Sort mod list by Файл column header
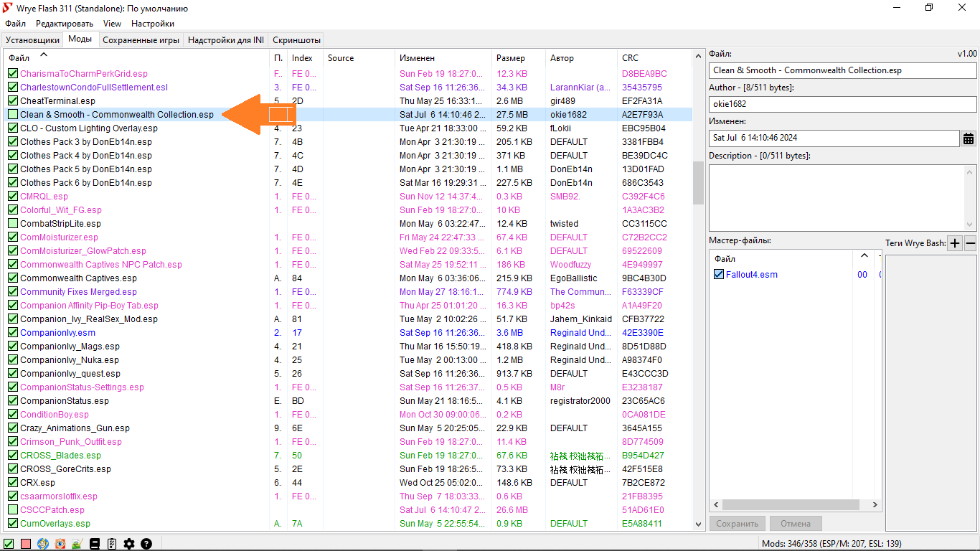The image size is (980, 551). [19, 58]
